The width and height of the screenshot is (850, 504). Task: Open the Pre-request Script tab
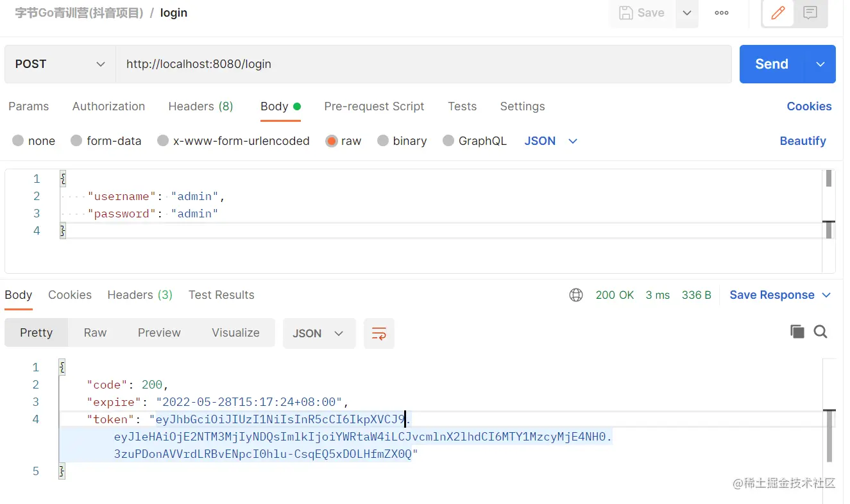[x=374, y=106]
